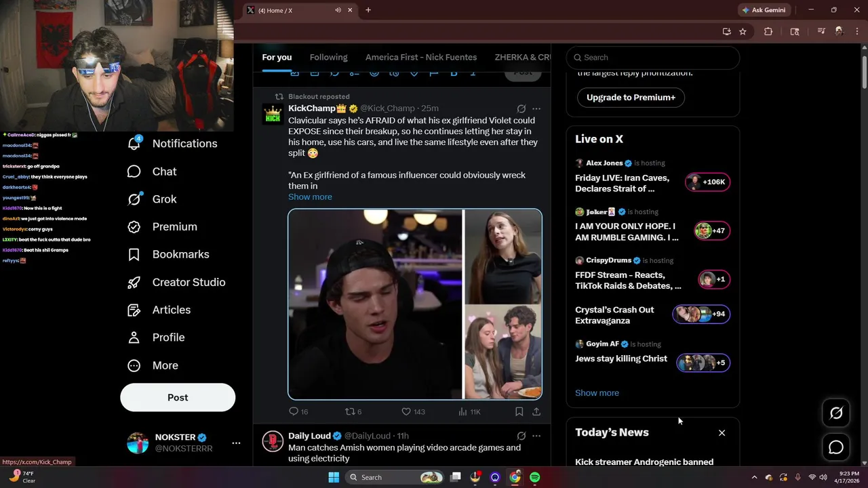Screen dimensions: 868x488
Task: Show hidden system tray icons
Action: pos(754,477)
